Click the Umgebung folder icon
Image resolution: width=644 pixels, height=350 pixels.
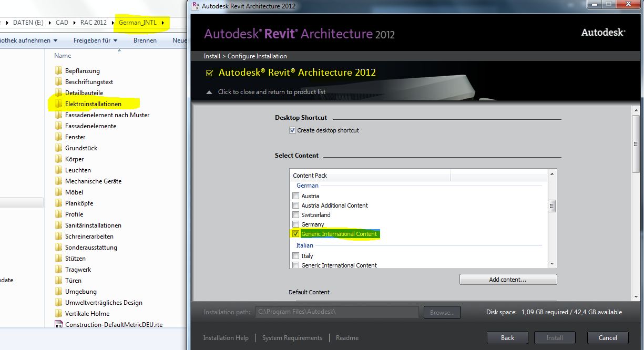point(58,292)
